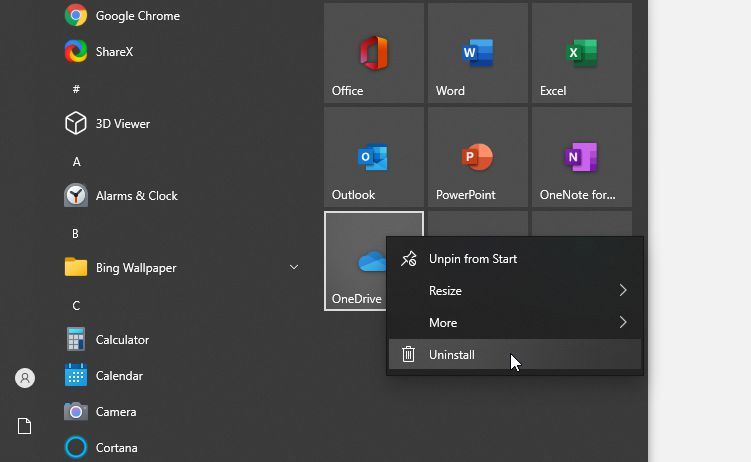Click the Office tile
The height and width of the screenshot is (462, 751).
click(374, 53)
